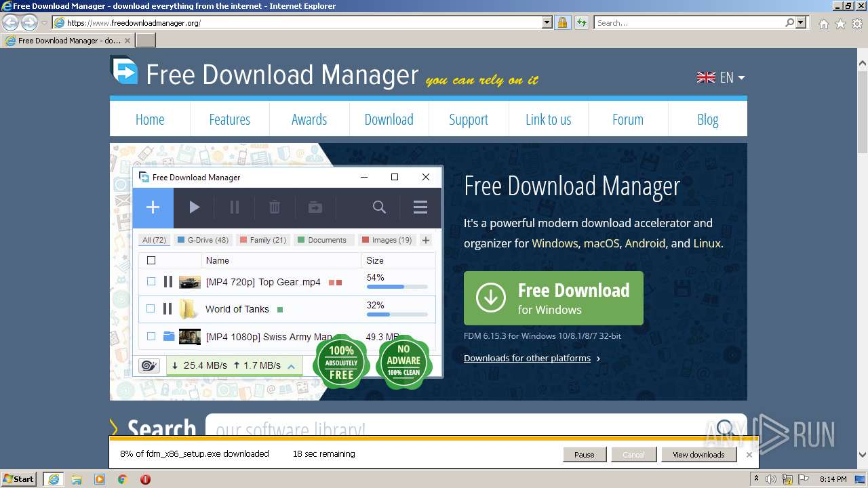Open the Blog menu item
Screen dimensions: 868x488
click(x=707, y=119)
